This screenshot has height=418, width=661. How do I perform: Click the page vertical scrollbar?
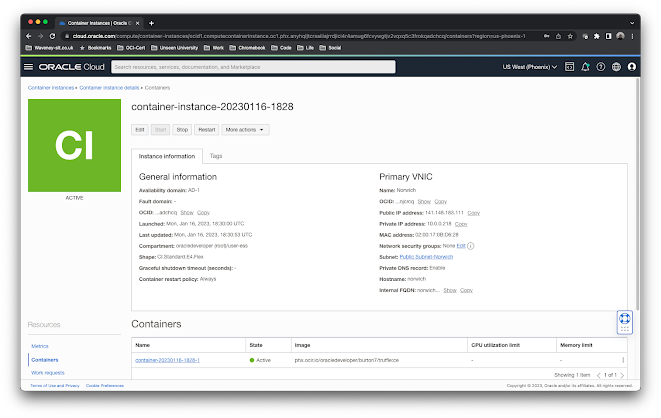(638, 194)
